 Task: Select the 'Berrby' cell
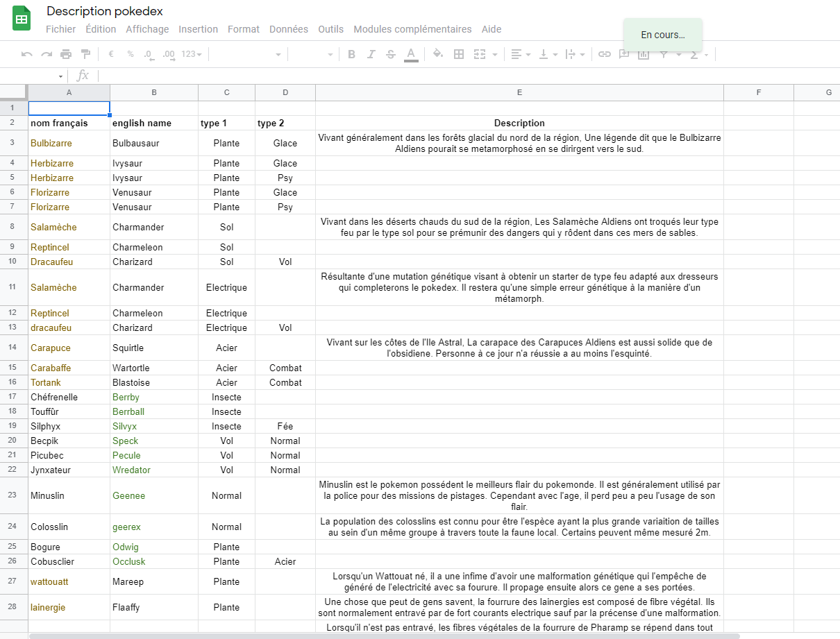tap(154, 397)
